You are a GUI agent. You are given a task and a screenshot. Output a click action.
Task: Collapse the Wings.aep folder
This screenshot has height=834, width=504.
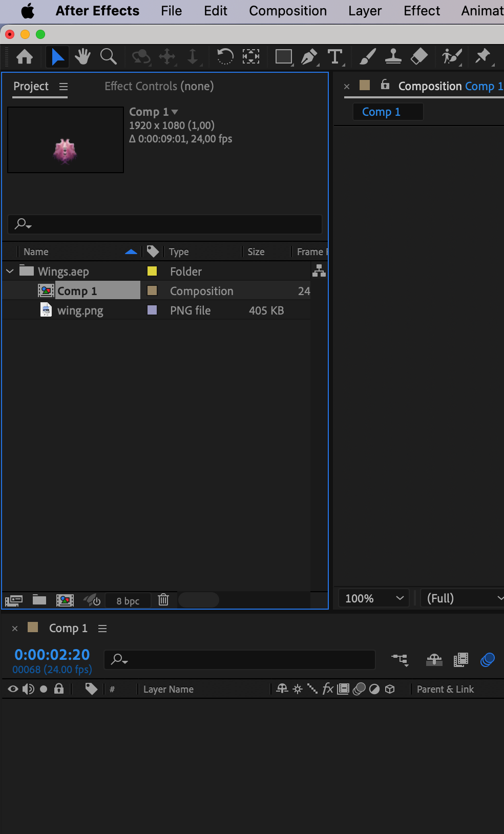coord(10,271)
